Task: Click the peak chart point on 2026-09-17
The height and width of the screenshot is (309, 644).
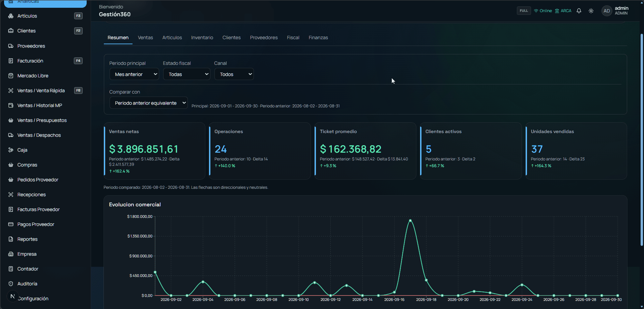Action: (x=410, y=221)
